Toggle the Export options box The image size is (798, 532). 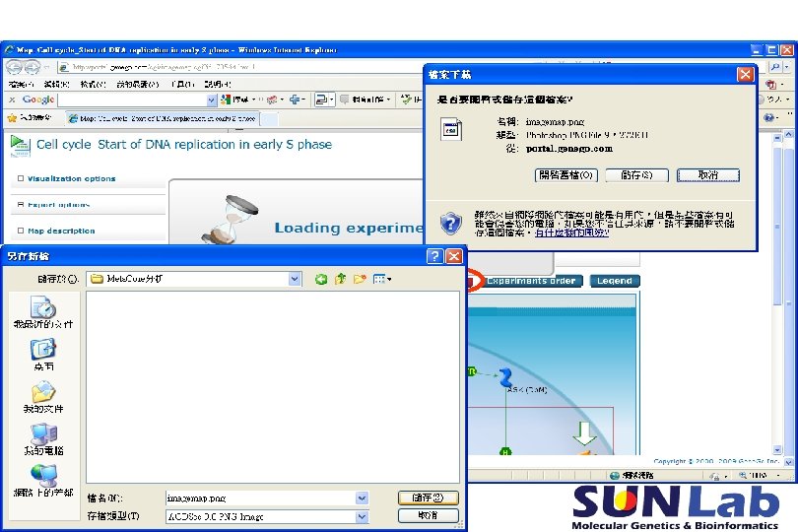point(21,205)
